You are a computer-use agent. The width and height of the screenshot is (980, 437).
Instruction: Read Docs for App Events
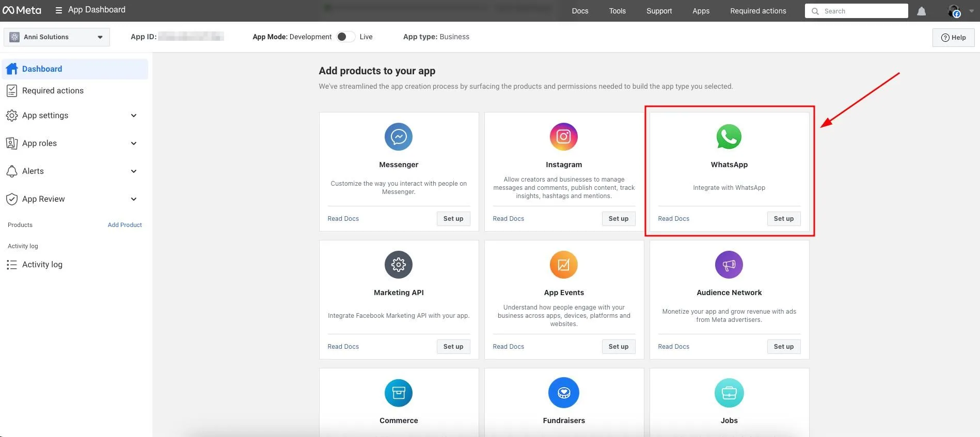pos(509,347)
